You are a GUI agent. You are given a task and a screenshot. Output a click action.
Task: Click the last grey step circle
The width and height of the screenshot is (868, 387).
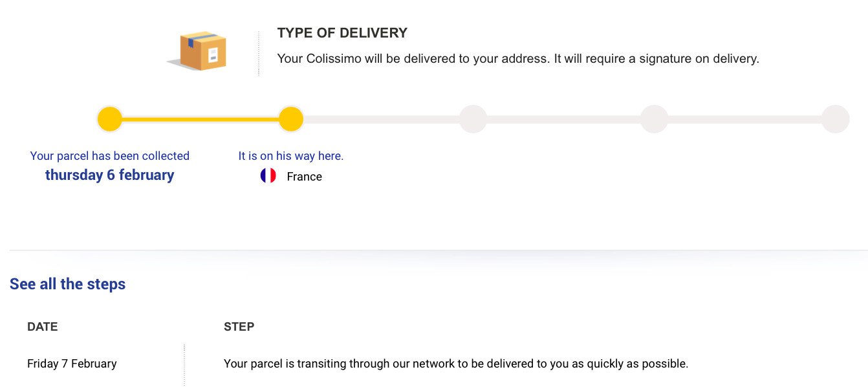click(x=835, y=119)
